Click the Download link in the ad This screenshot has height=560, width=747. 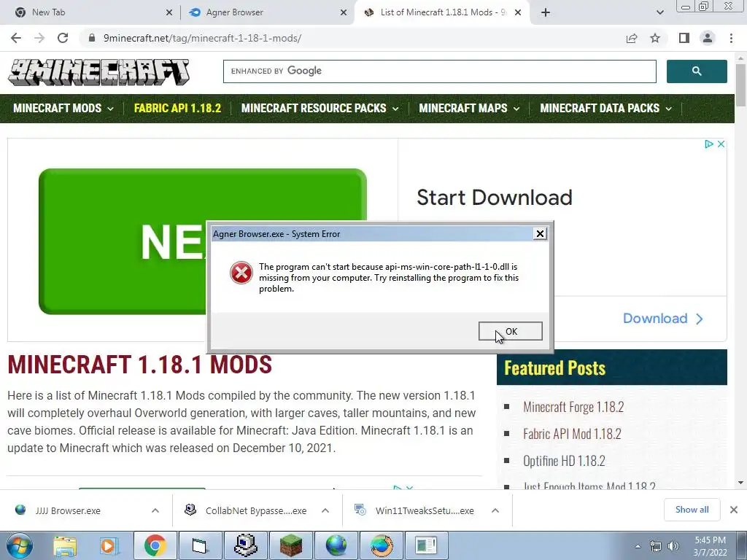(x=662, y=319)
